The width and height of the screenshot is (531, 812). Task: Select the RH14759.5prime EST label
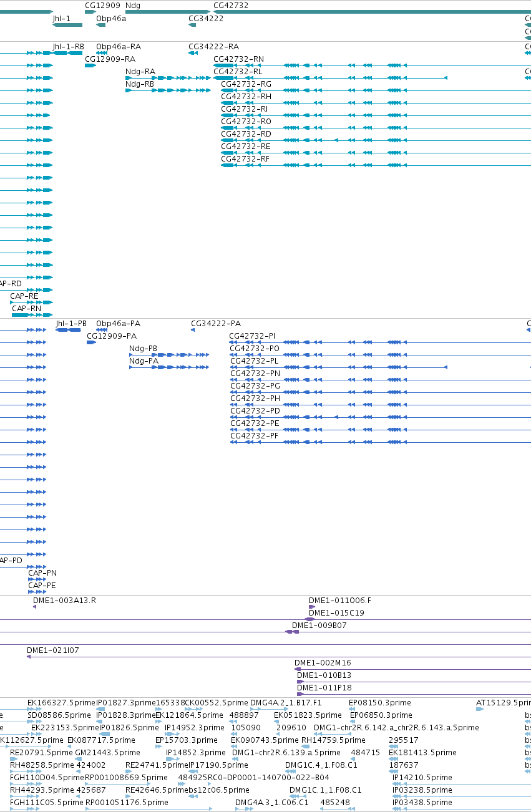pyautogui.click(x=333, y=740)
